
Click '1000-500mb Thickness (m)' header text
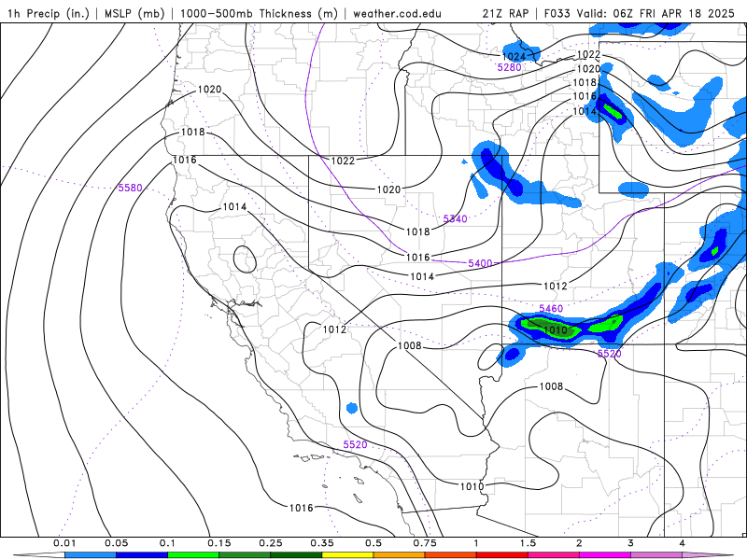(259, 13)
